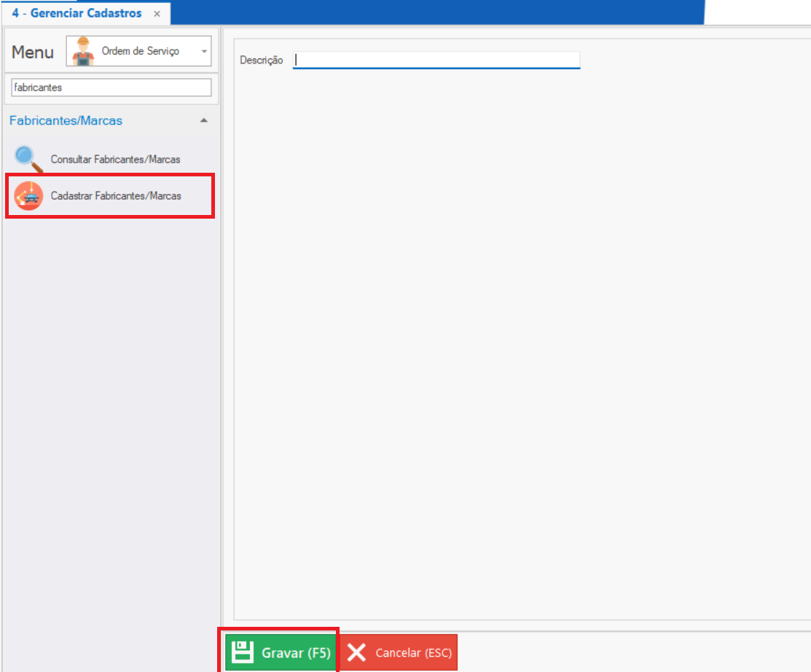Click the floppy disk save icon

tap(241, 652)
